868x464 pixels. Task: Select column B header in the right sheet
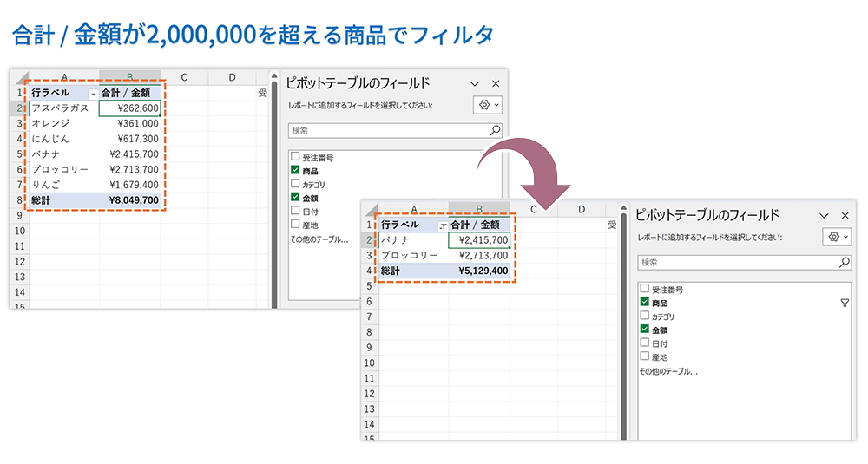(479, 209)
